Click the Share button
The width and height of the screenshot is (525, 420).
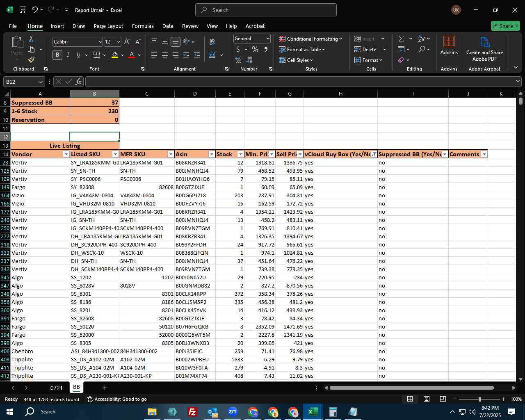[x=505, y=26]
